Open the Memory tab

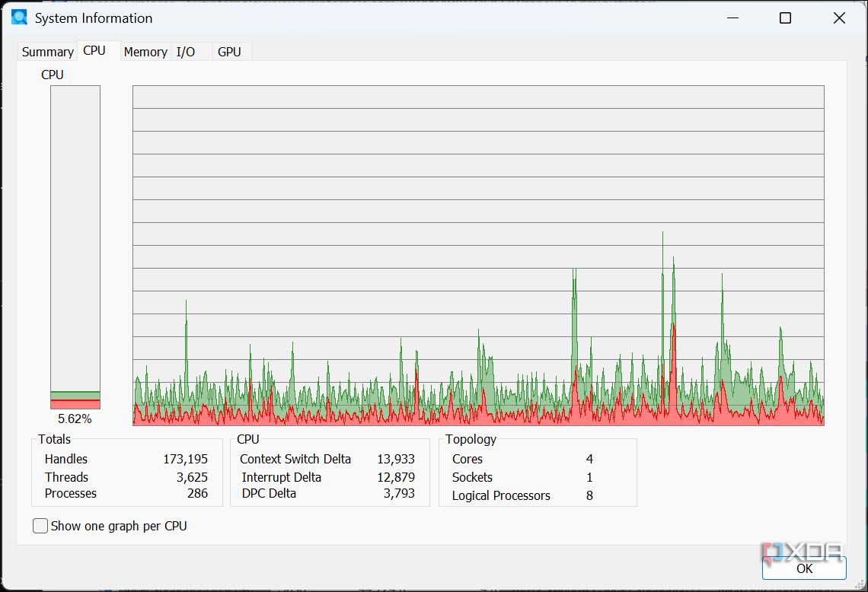(x=145, y=52)
